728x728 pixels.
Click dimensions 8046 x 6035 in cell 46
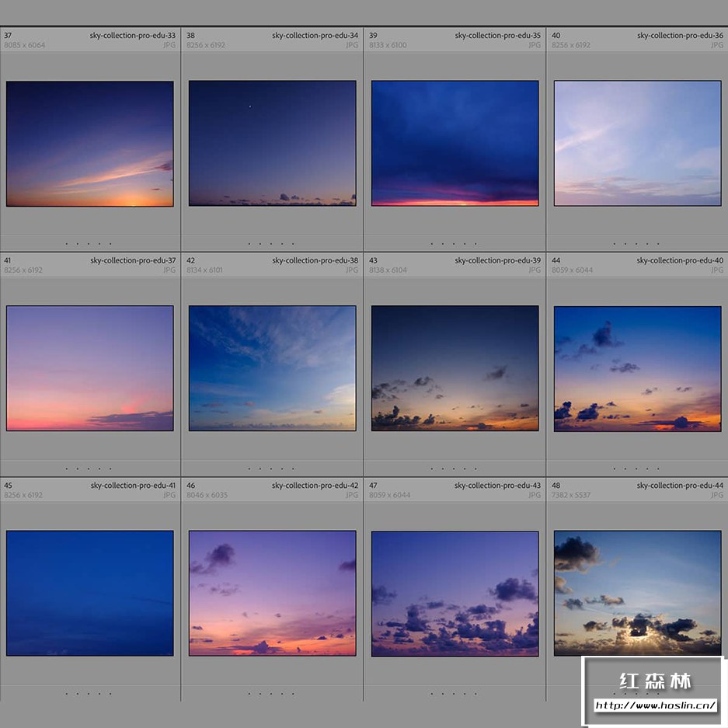point(207,495)
